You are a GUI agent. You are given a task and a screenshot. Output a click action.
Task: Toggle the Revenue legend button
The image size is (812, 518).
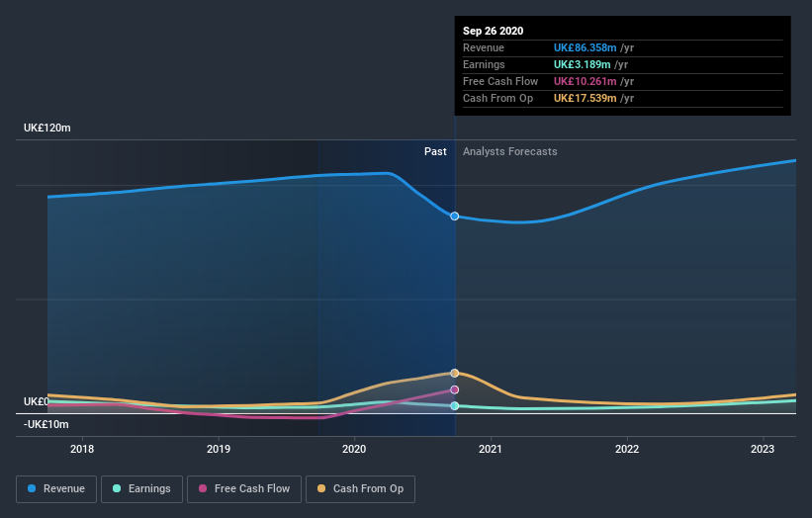[56, 489]
